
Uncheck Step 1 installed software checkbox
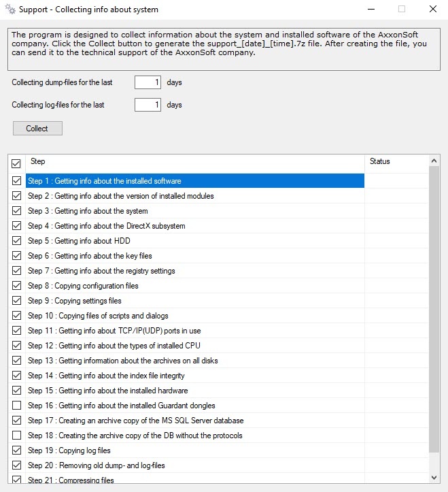coord(16,181)
